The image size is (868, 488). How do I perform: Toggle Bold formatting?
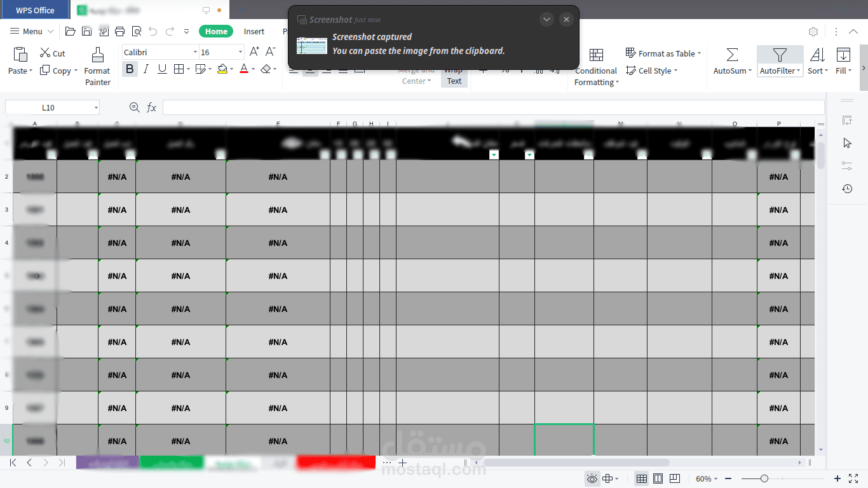pos(130,69)
